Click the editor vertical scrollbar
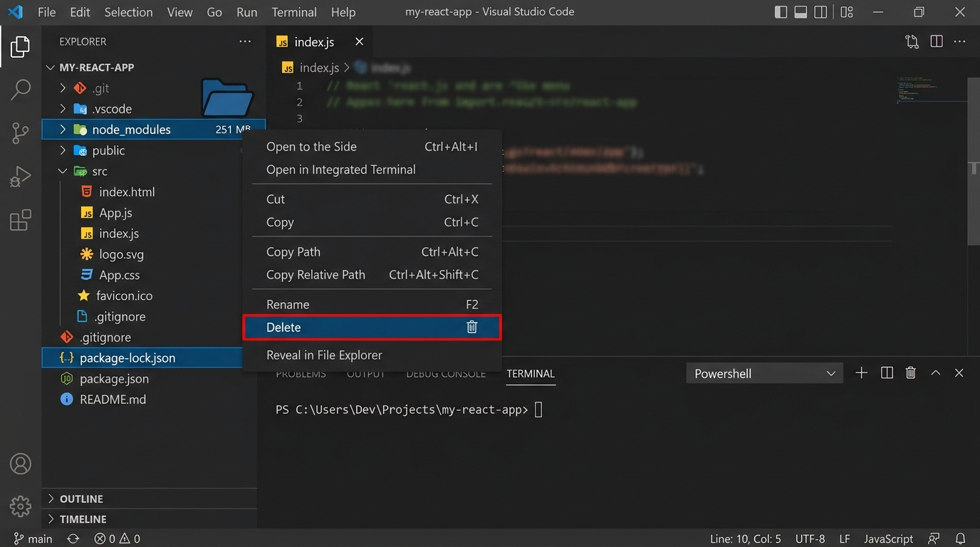The width and height of the screenshot is (980, 547). tap(974, 161)
